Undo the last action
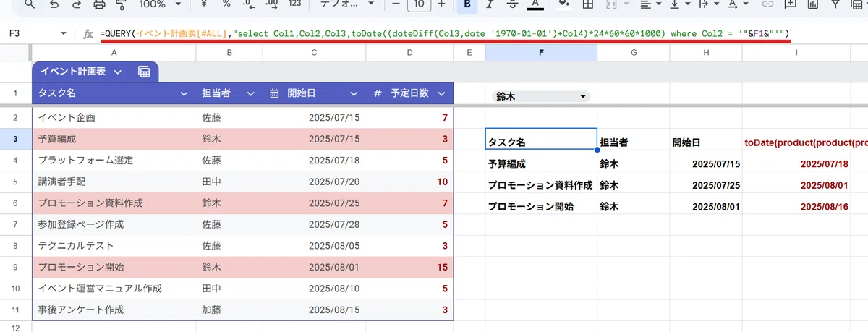Image resolution: width=868 pixels, height=332 pixels. coord(55,4)
